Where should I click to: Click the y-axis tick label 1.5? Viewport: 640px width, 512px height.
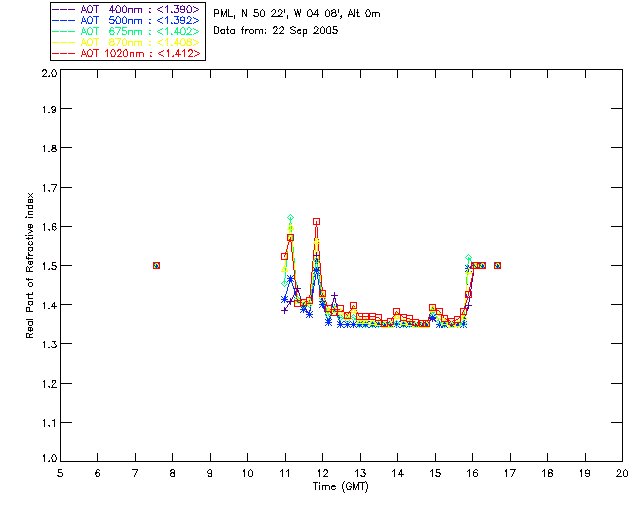49,266
